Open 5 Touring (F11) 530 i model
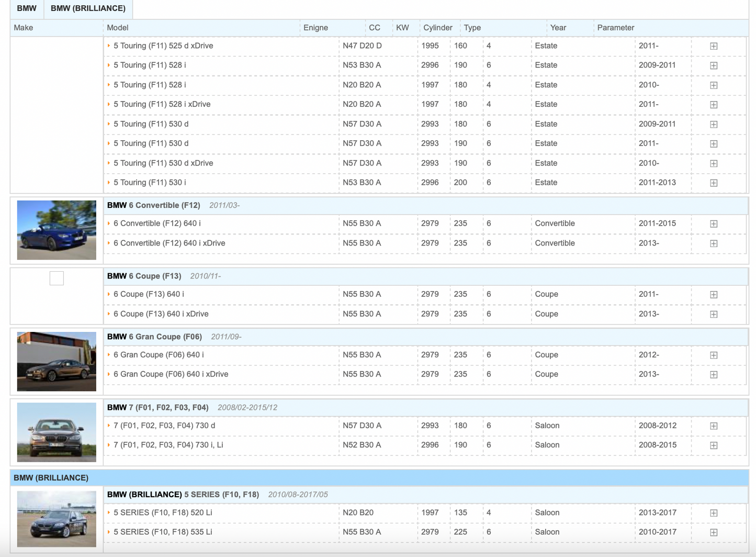Viewport: 756px width, 557px height. [x=150, y=182]
